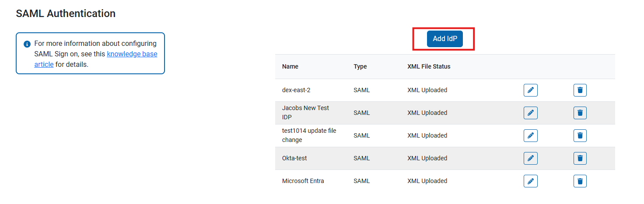Delete the Microsoft Entra identity provider
This screenshot has height=204, width=644.
(x=580, y=181)
